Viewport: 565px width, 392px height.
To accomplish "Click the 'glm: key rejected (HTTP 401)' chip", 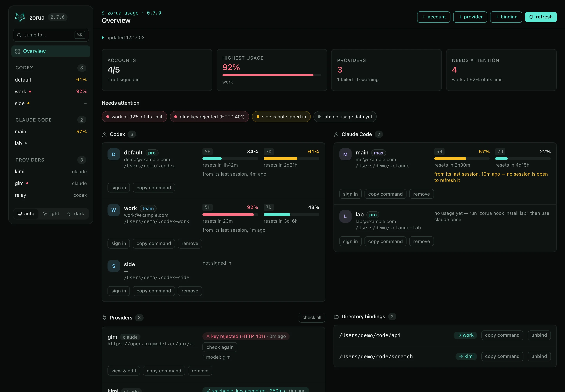I will coord(210,117).
